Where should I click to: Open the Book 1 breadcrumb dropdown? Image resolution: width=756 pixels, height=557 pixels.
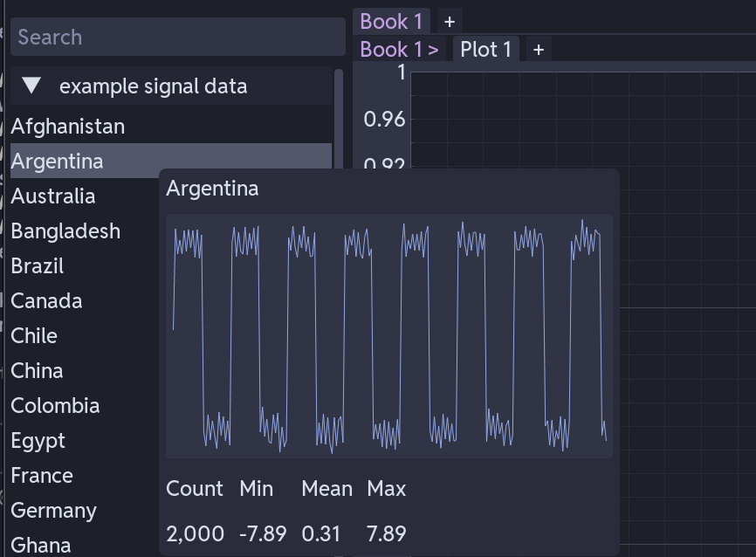tap(398, 50)
